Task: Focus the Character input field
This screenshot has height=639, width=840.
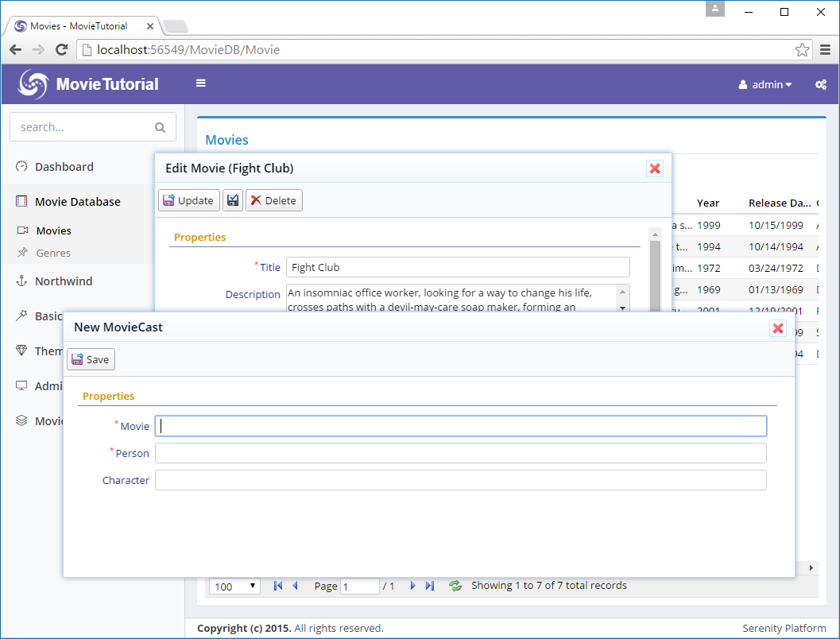Action: (x=460, y=480)
